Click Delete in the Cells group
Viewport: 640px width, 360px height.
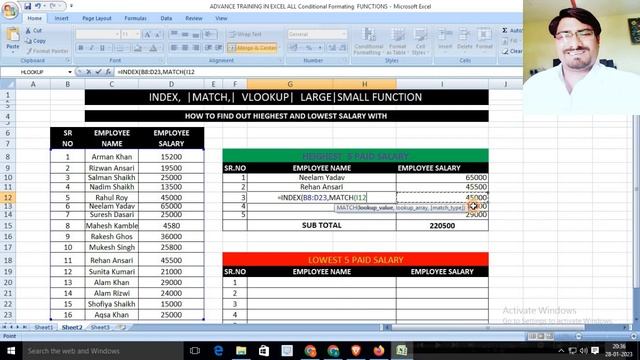click(464, 40)
